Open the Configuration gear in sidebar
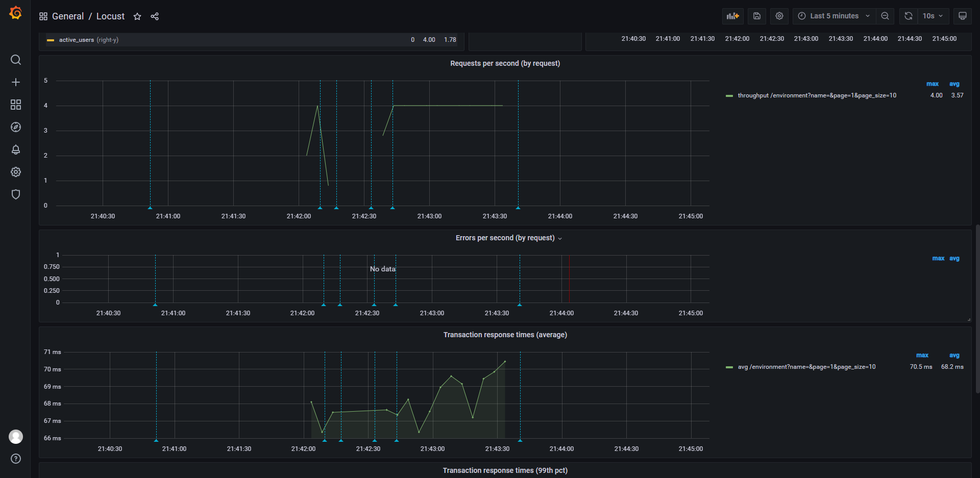The image size is (980, 478). 16,172
